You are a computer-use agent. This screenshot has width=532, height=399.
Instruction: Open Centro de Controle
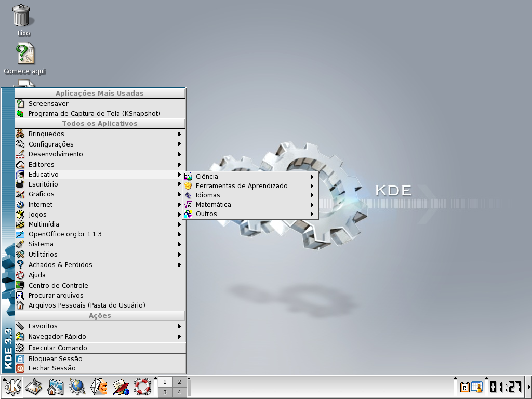pos(100,285)
